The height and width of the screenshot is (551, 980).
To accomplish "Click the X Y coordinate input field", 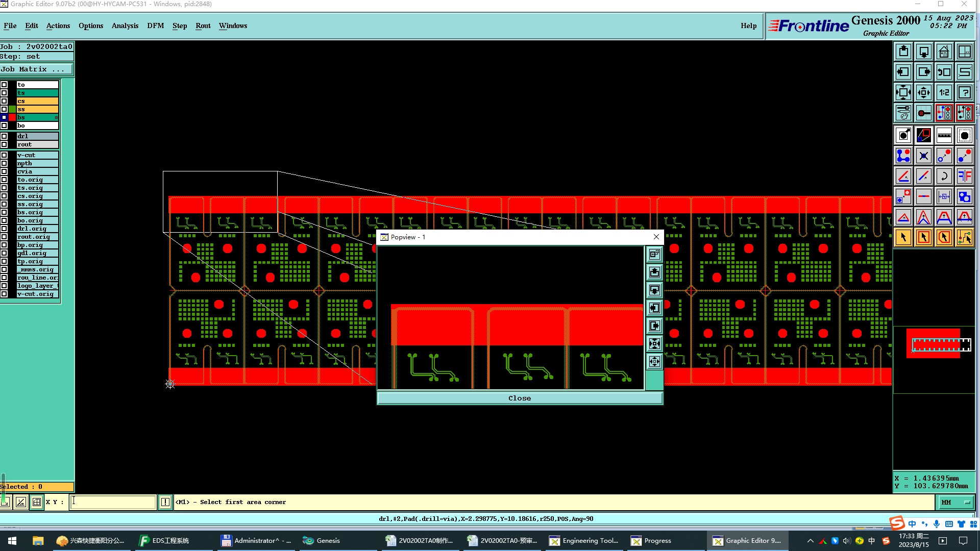I will click(x=112, y=502).
